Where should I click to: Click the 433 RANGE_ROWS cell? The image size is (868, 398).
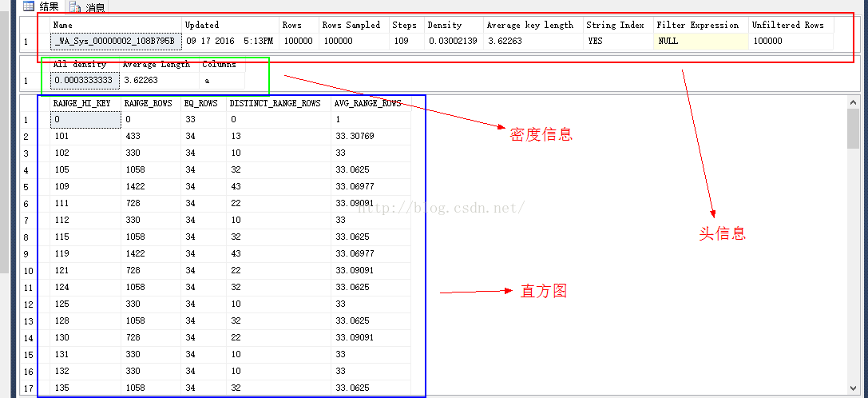pyautogui.click(x=151, y=137)
